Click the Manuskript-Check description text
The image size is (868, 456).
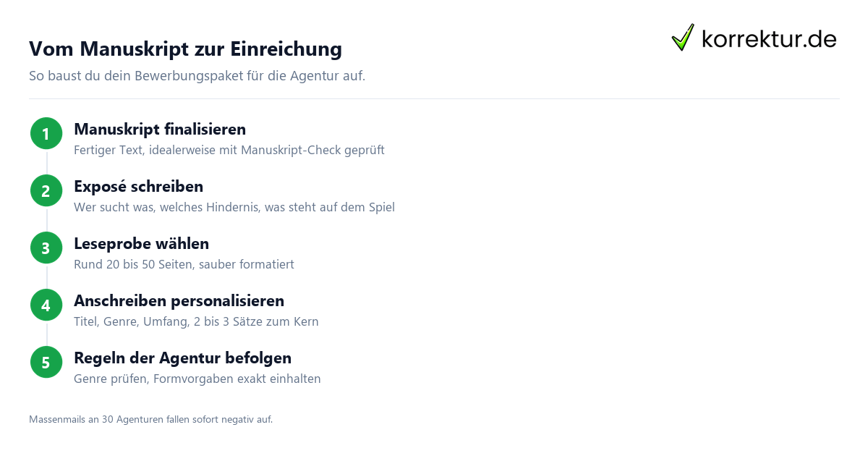(229, 151)
